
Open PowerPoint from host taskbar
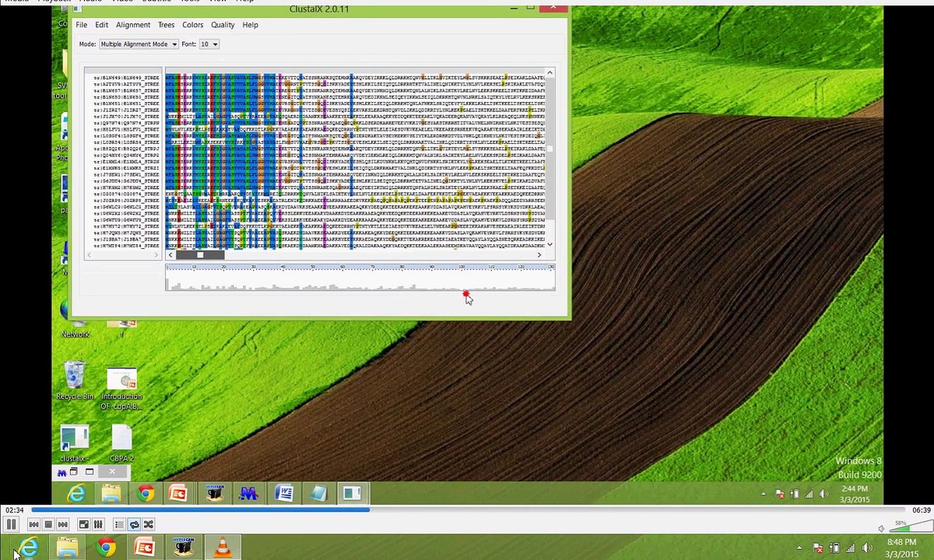145,548
